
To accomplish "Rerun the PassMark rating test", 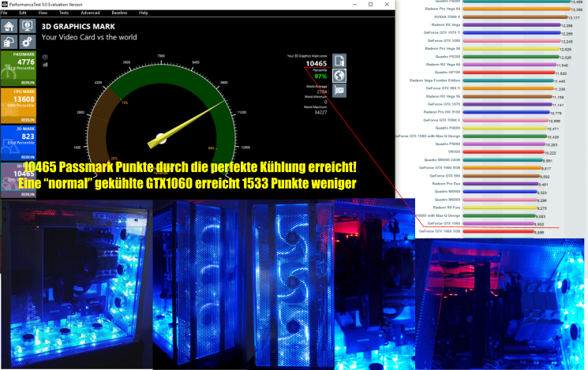I will 28,83.
